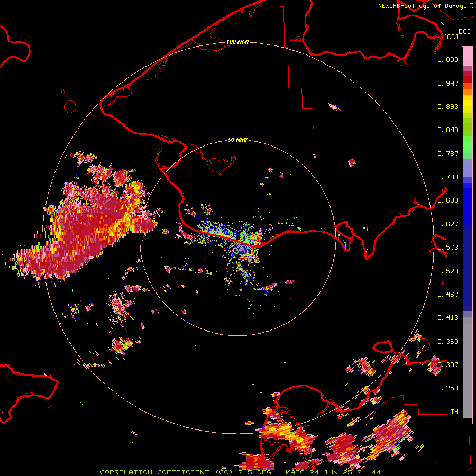Click the small red circle outline in the northwest
This screenshot has width=476, height=476.
point(70,106)
